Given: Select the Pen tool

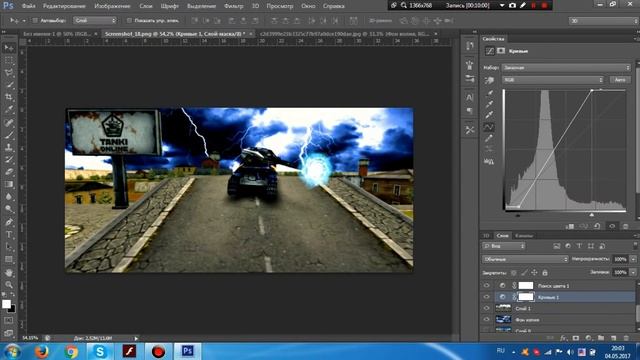Looking at the screenshot, I should (9, 222).
